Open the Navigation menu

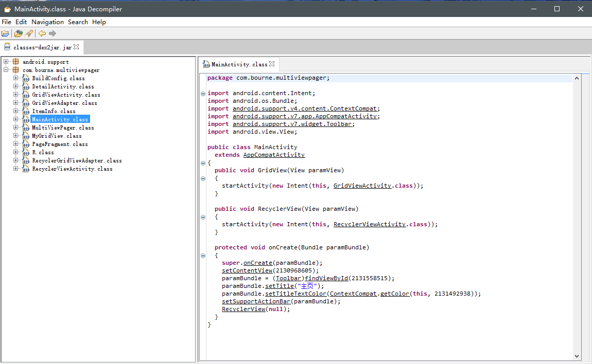click(x=47, y=22)
